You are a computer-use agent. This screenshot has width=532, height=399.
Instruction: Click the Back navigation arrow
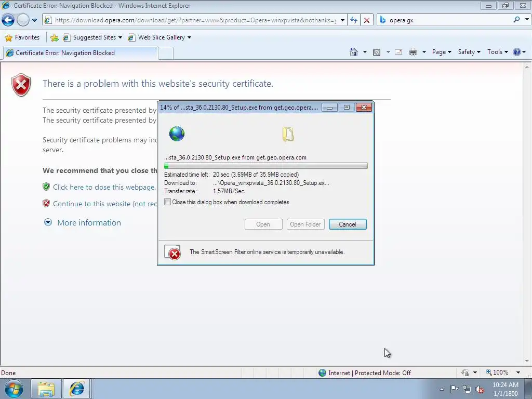pos(8,20)
